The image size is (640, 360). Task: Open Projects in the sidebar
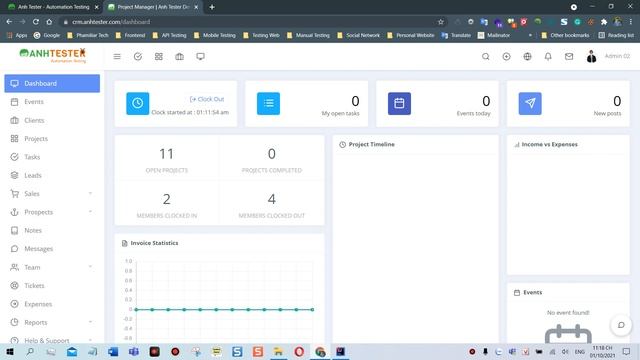pos(52,138)
